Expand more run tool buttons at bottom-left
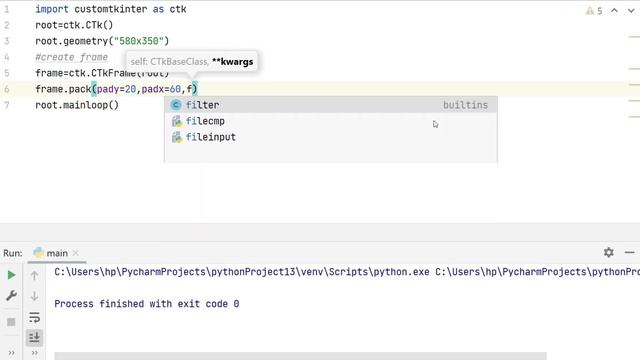 click(11, 353)
